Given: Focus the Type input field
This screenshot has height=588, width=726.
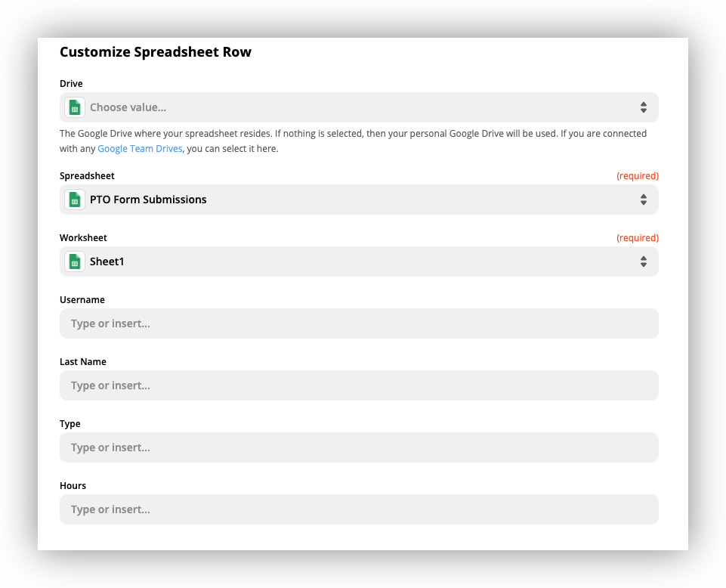Looking at the screenshot, I should (x=359, y=447).
